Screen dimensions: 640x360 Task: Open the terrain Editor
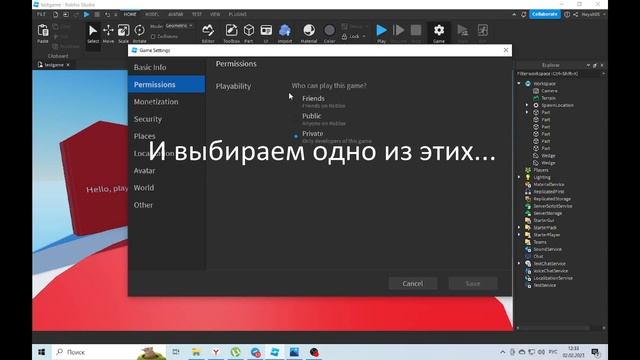coord(208,33)
